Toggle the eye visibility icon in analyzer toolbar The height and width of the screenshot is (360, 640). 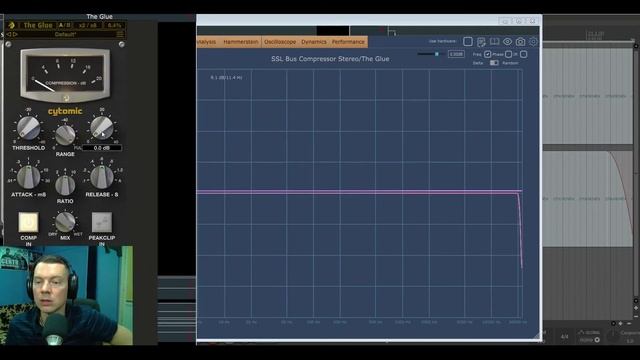click(507, 42)
